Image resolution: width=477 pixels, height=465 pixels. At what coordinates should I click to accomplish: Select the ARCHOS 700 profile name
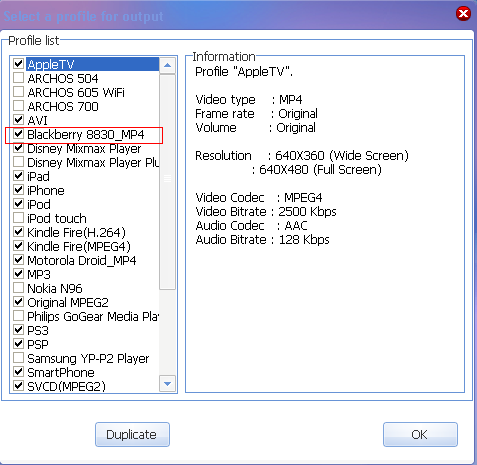[63, 107]
